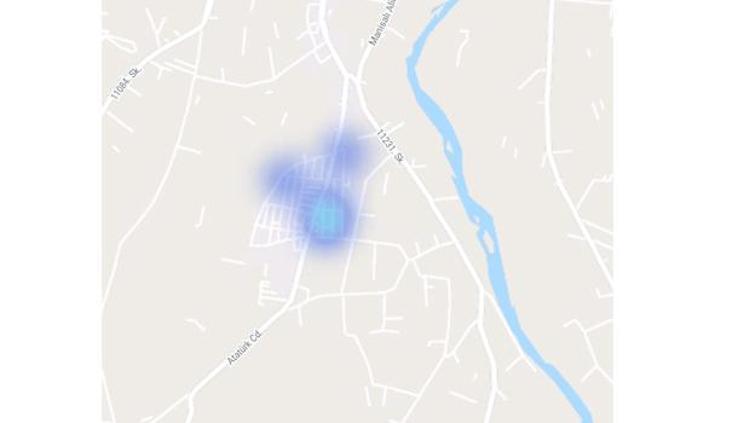
Task: Click the bright cyan heatmap hotspot center
Action: (326, 215)
